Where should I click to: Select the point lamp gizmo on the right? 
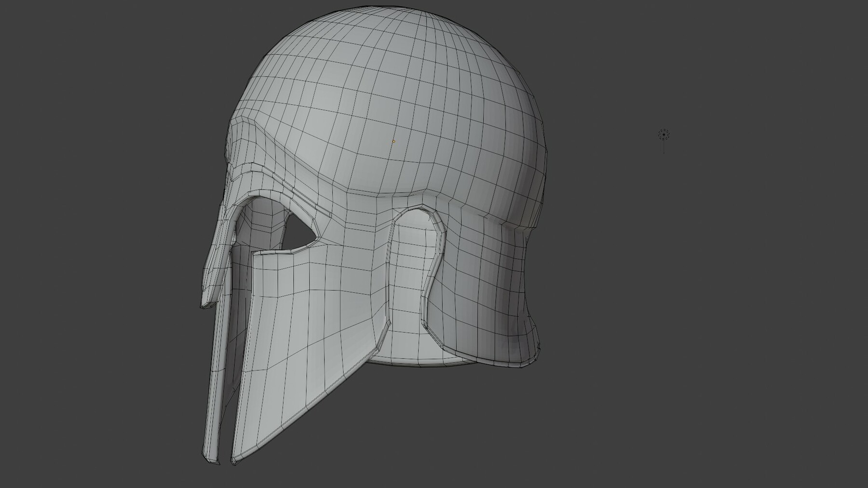[x=664, y=134]
